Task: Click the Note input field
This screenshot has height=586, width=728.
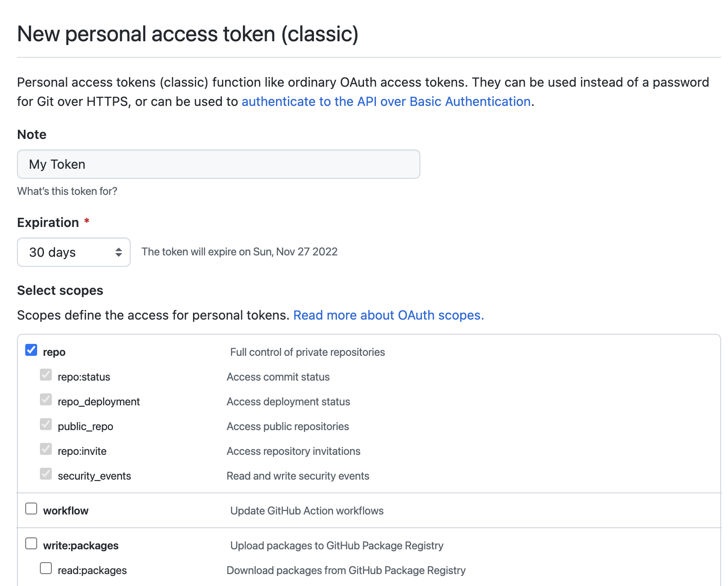Action: 218,164
